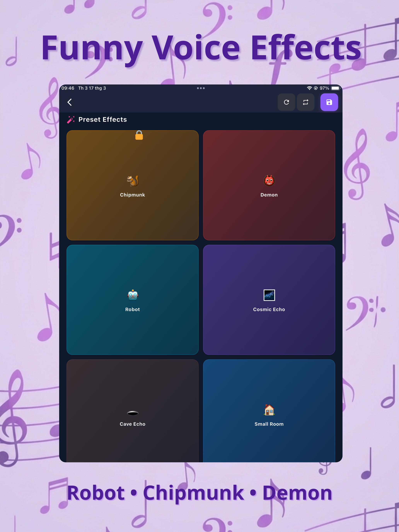Click the battery icon
The image size is (399, 532).
[x=336, y=88]
